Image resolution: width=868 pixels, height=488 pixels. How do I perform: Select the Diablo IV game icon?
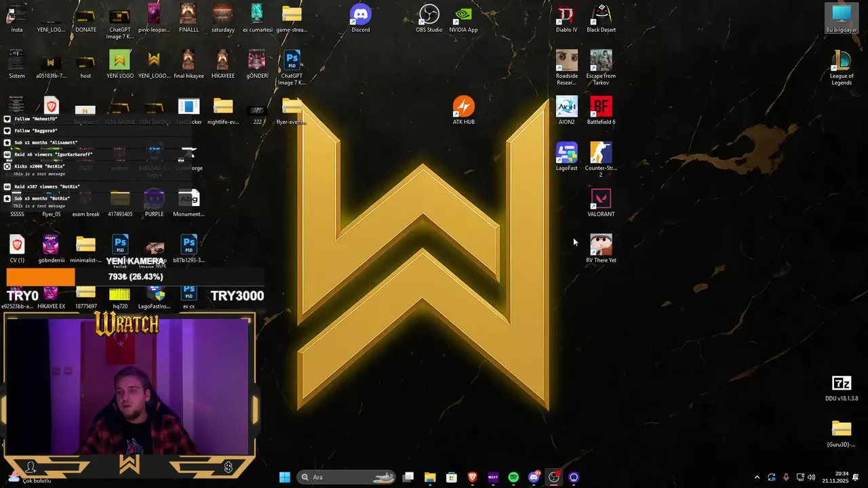(x=567, y=18)
